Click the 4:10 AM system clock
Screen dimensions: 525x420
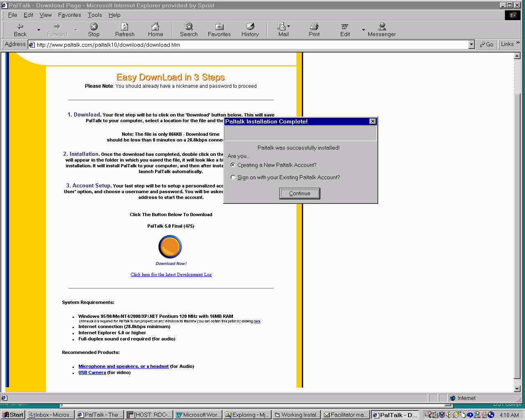coord(509,415)
